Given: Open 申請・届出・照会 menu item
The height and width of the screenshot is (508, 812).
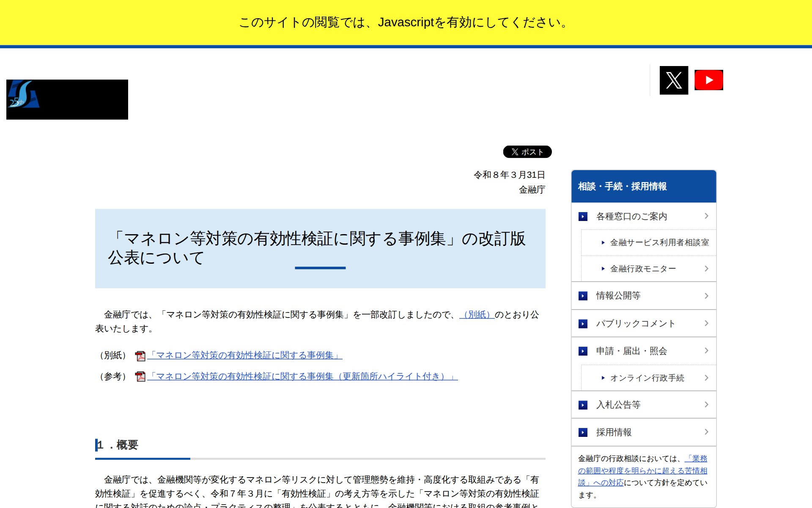Looking at the screenshot, I should pyautogui.click(x=631, y=351).
